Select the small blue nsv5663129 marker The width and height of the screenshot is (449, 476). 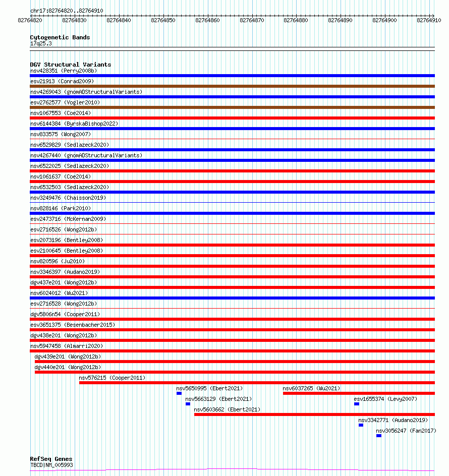[188, 404]
